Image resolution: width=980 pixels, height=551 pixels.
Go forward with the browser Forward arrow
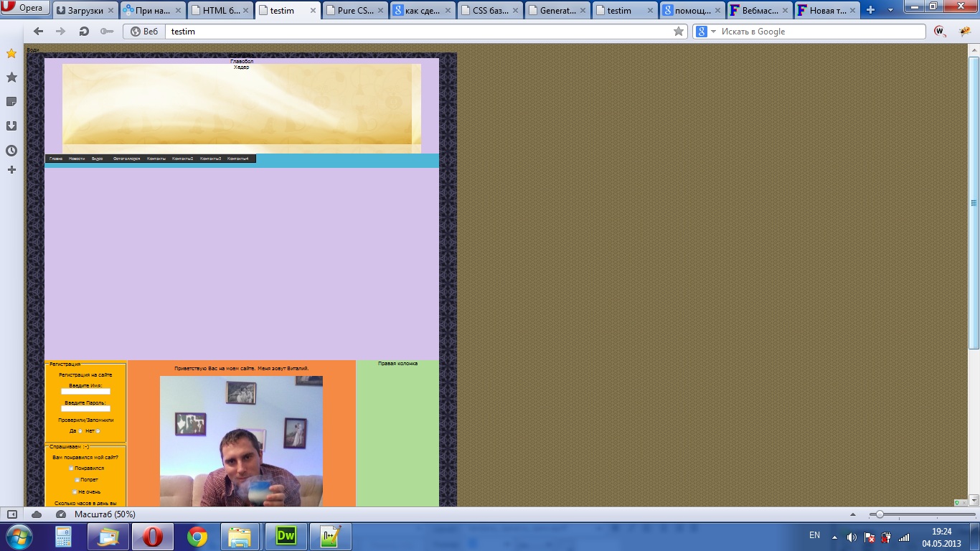61,32
